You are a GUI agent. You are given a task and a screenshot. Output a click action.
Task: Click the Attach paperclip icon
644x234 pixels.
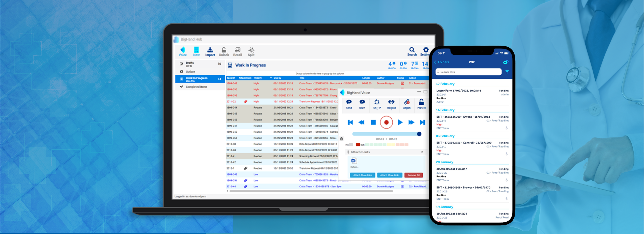pyautogui.click(x=407, y=102)
